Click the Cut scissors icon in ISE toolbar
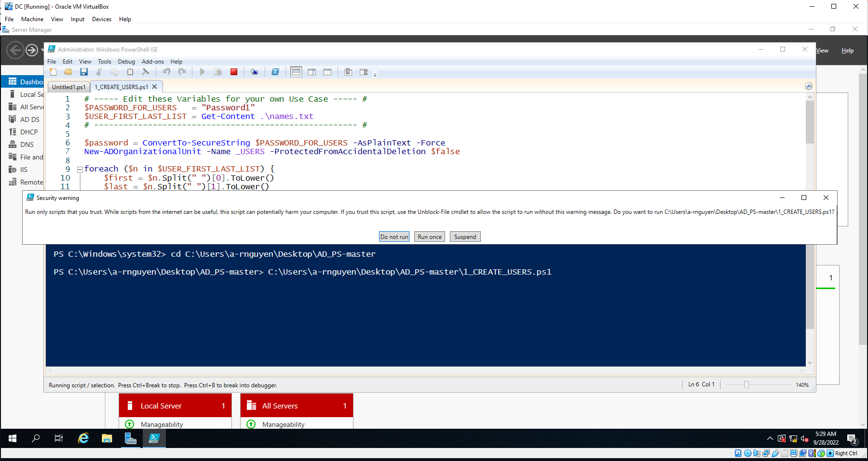 pyautogui.click(x=99, y=72)
